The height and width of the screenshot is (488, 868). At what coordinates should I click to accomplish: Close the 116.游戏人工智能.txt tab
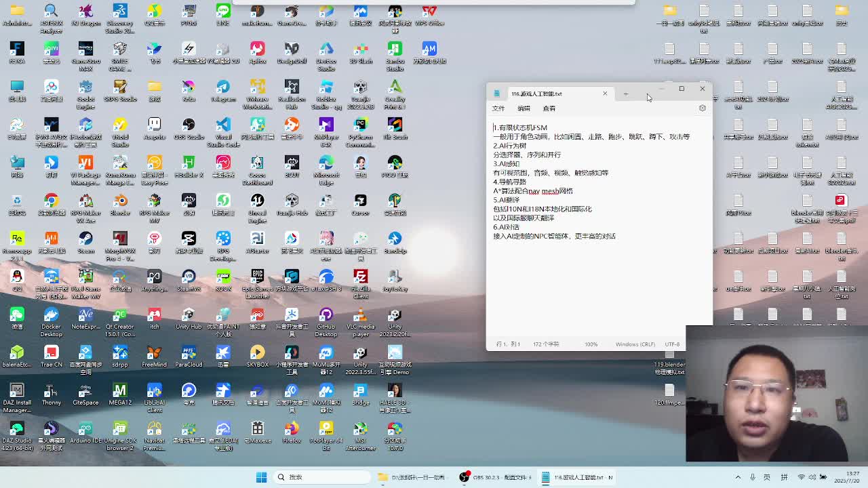605,94
